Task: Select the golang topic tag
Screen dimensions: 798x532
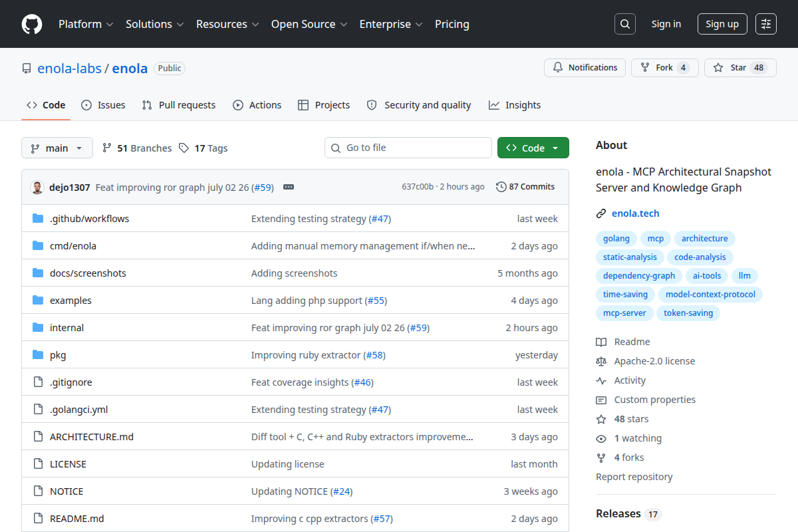Action: click(616, 239)
